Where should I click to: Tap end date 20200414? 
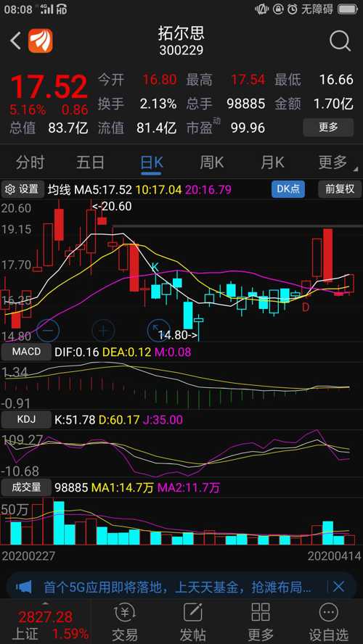pos(334,556)
